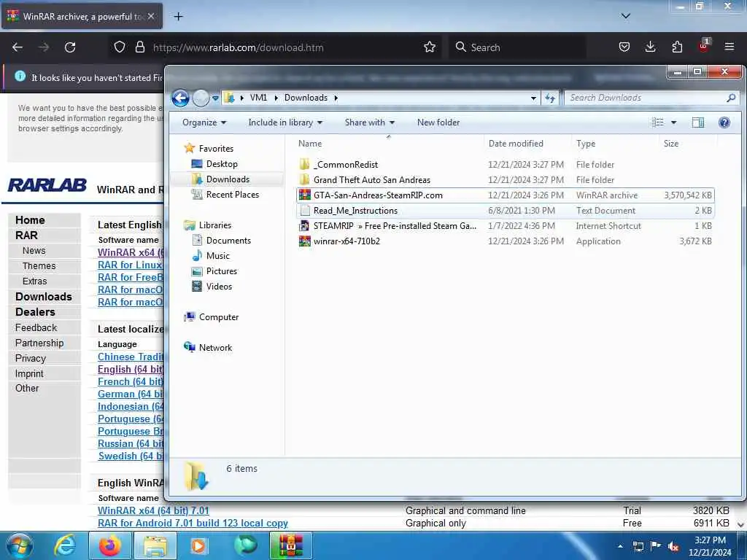Click the Firefox Search box
The width and height of the screenshot is (747, 560).
pos(517,47)
